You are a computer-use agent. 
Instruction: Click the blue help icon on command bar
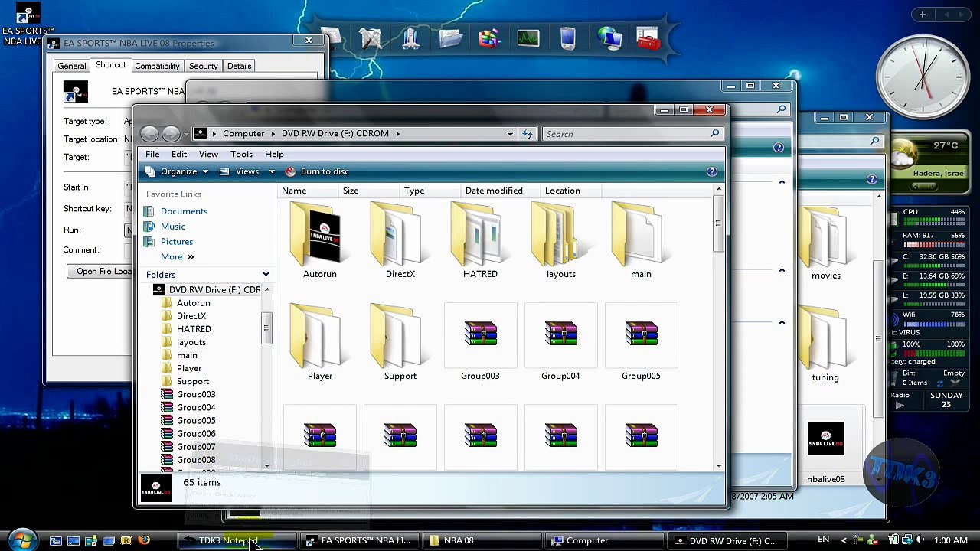(x=711, y=171)
